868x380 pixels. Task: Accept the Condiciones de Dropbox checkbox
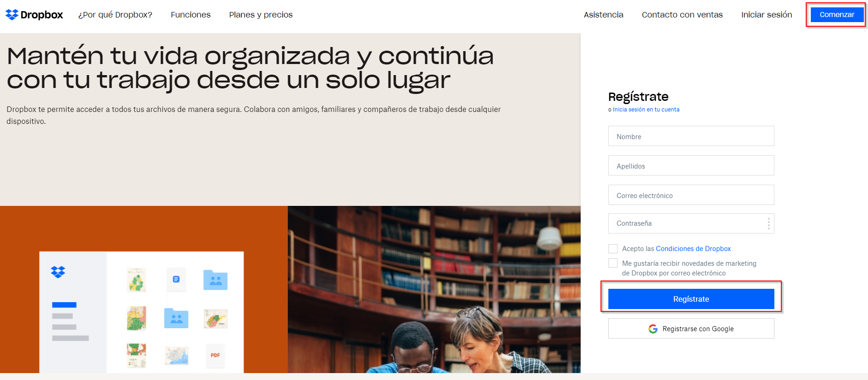click(613, 249)
